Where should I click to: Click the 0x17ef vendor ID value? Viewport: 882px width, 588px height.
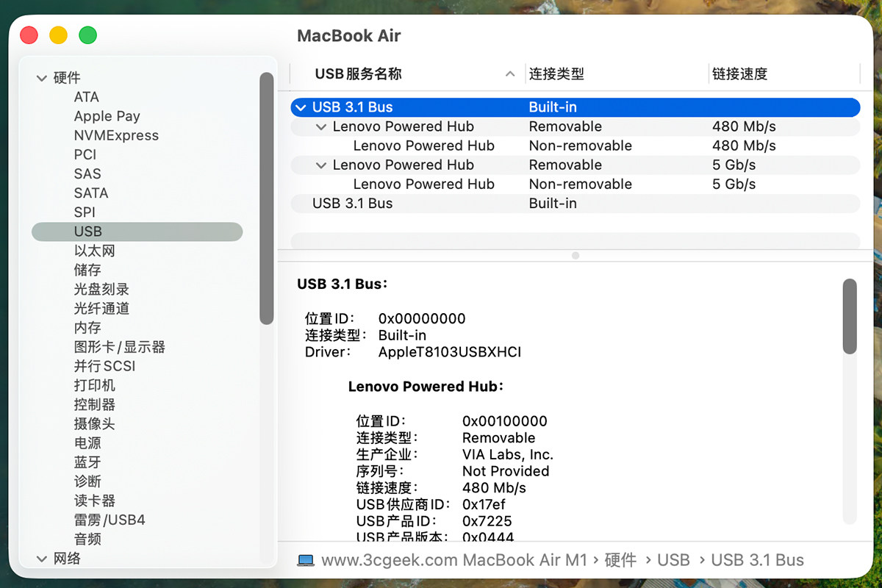pyautogui.click(x=484, y=504)
